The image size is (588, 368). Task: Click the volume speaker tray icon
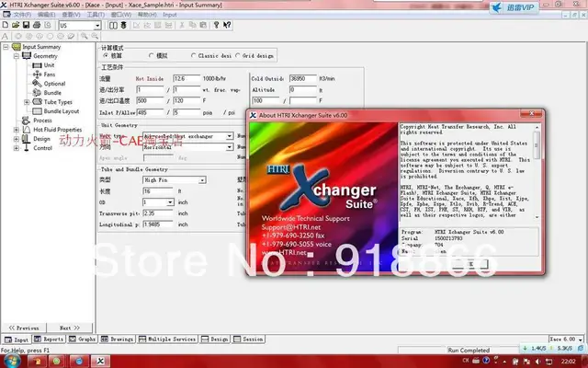(x=537, y=362)
